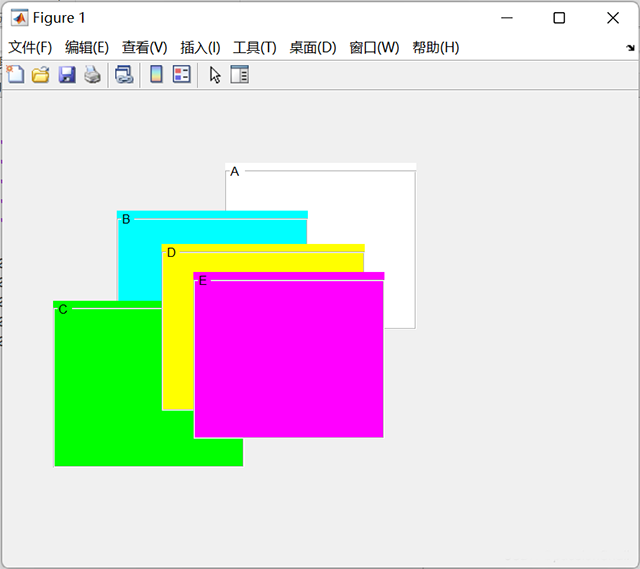Click the "Figure 1" window title text
Image resolution: width=640 pixels, height=569 pixels.
[x=59, y=18]
